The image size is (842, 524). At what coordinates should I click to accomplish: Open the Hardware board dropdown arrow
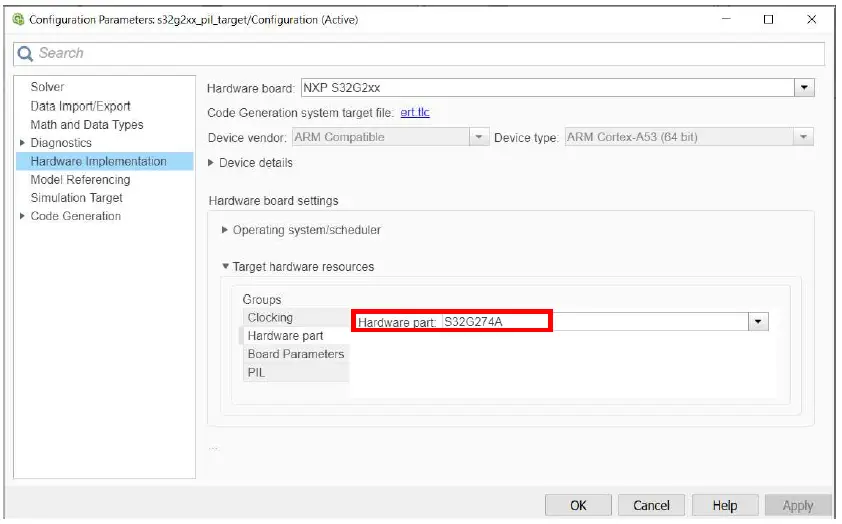click(x=804, y=88)
